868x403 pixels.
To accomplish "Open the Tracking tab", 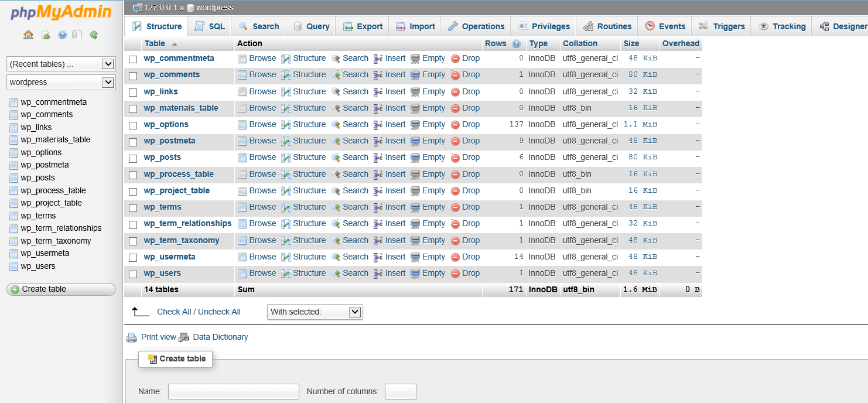I will click(781, 26).
